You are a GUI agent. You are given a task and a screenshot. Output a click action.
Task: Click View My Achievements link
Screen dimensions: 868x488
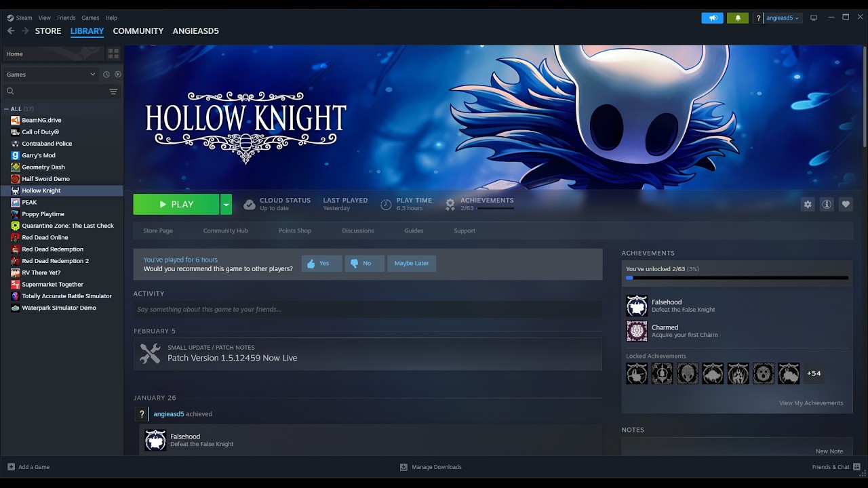pyautogui.click(x=811, y=403)
